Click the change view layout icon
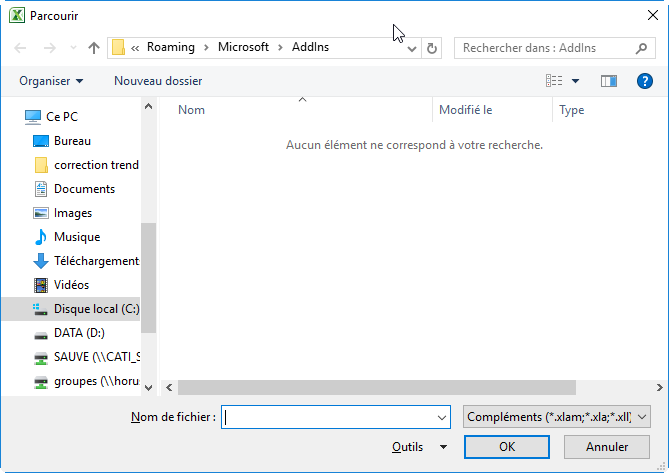The image size is (669, 473). 555,81
